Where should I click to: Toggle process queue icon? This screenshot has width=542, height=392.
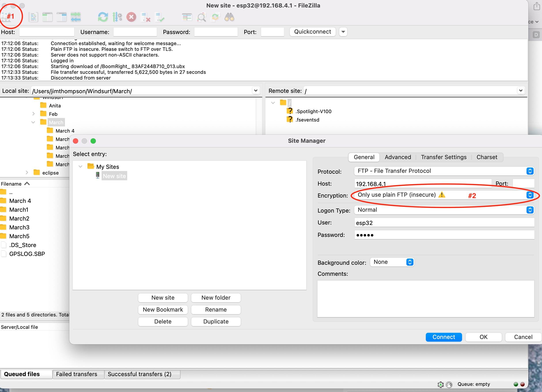(117, 17)
